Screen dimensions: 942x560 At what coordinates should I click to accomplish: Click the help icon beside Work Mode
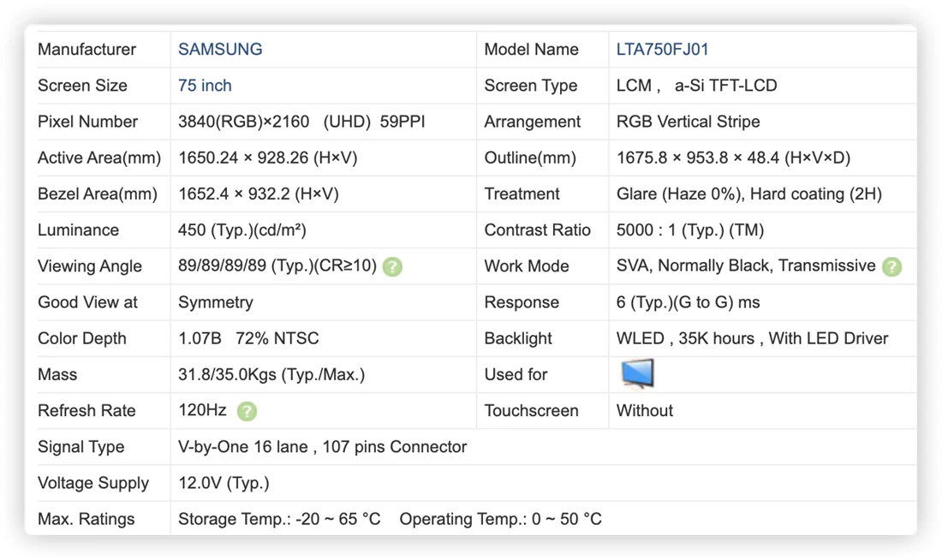[x=891, y=266]
